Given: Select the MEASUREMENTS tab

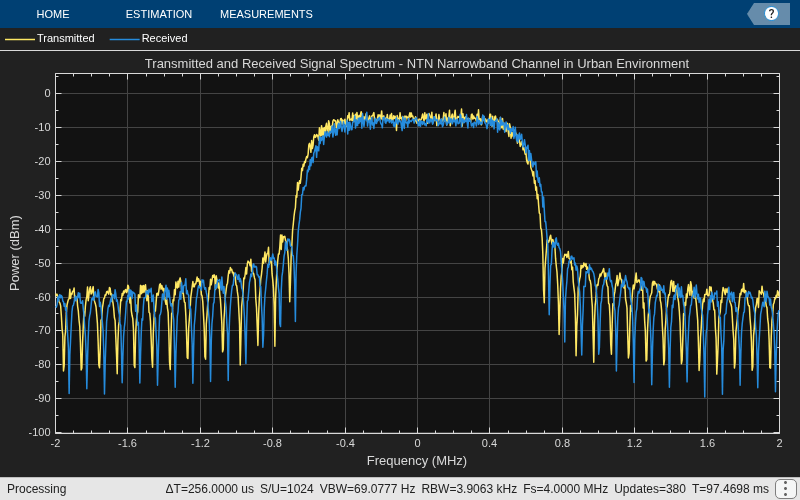Looking at the screenshot, I should click(266, 14).
